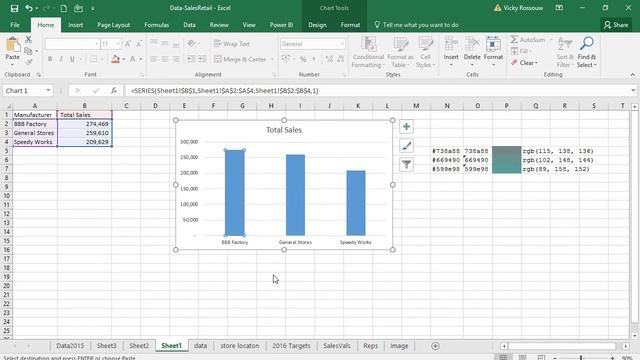The width and height of the screenshot is (640, 360).
Task: Open Chart Filters funnel button
Action: [x=406, y=164]
